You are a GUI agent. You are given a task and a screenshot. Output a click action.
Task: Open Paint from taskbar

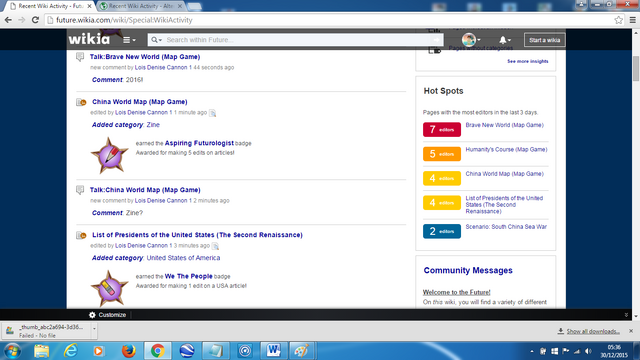click(x=302, y=351)
